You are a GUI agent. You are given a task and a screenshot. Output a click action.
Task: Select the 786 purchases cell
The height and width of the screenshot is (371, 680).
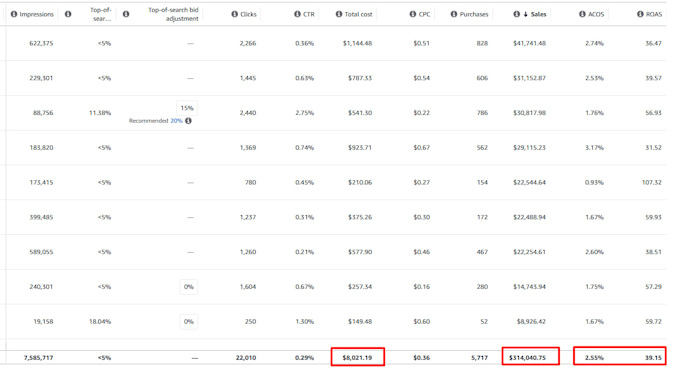coord(482,113)
